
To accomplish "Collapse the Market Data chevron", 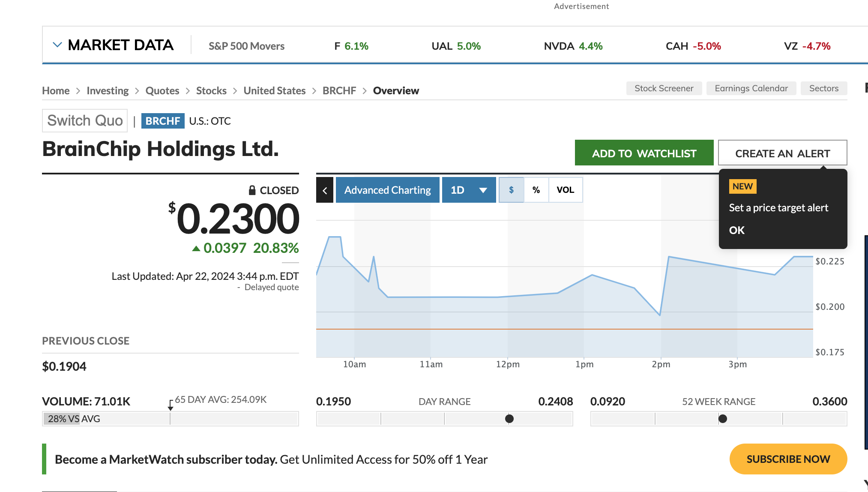I will [x=57, y=45].
